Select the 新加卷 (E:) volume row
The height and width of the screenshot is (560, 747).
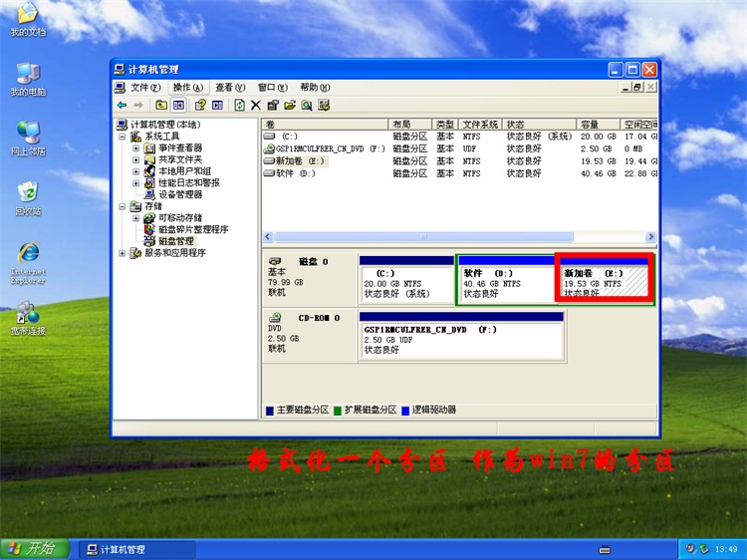point(460,161)
